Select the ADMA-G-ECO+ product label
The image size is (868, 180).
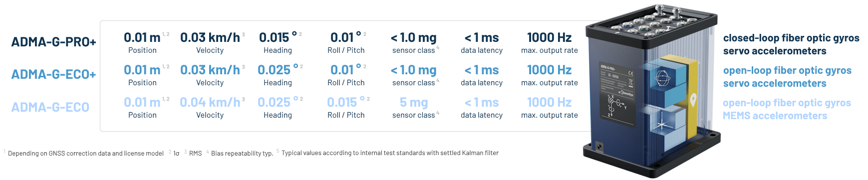pyautogui.click(x=53, y=74)
